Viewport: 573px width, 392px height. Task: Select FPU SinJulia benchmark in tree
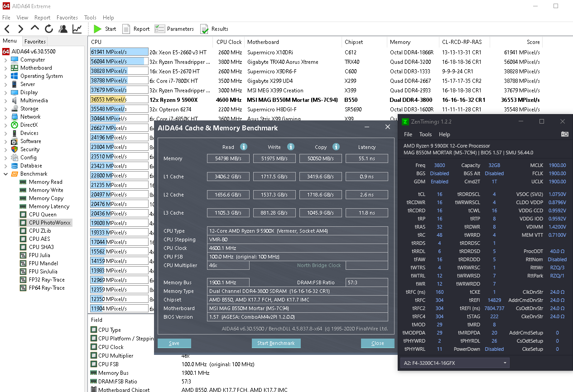click(x=43, y=272)
